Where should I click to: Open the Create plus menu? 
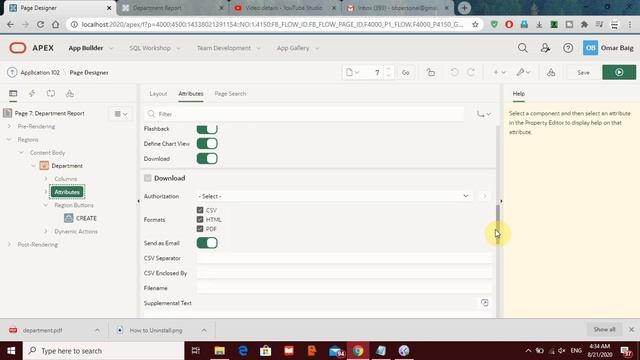[499, 72]
